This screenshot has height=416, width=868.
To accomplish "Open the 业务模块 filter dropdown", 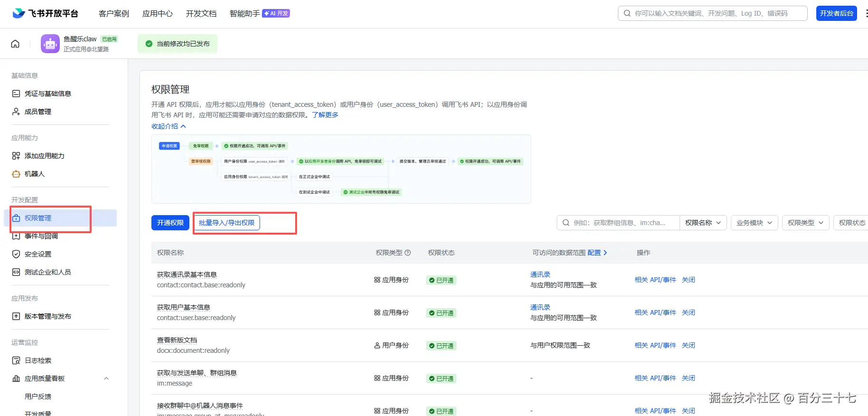I will (x=755, y=223).
